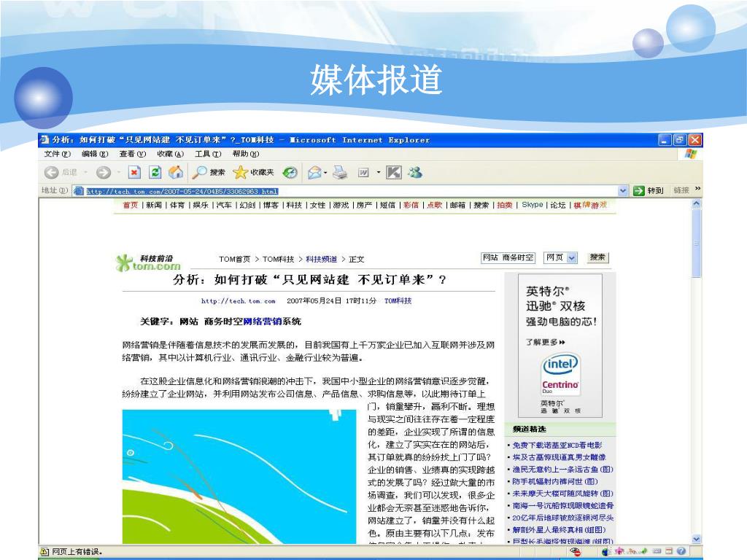Click the Windows flag logo throbber
This screenshot has width=747, height=560.
(690, 154)
